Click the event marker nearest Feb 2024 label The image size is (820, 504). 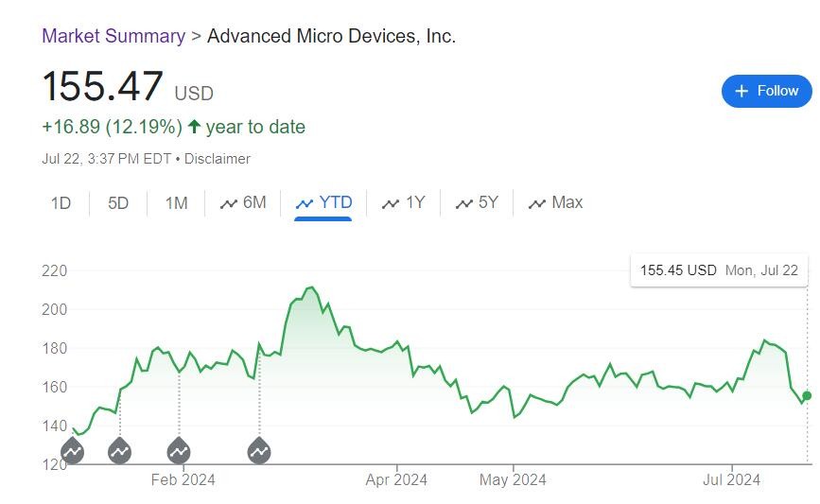point(179,452)
